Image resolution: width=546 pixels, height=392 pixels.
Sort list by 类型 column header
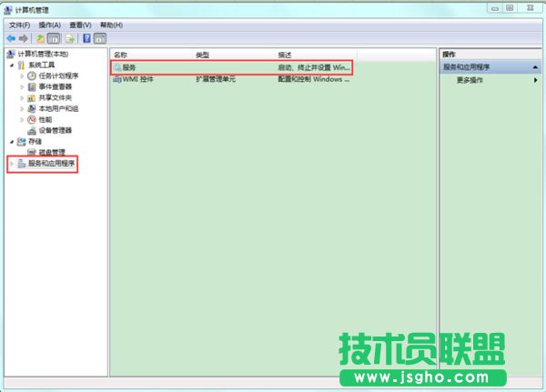pyautogui.click(x=234, y=55)
